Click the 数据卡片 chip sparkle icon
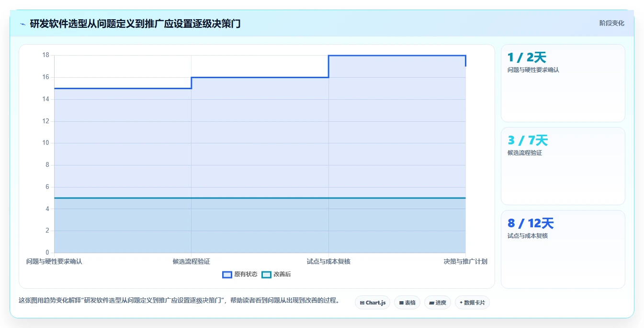The image size is (644, 328). [x=461, y=303]
